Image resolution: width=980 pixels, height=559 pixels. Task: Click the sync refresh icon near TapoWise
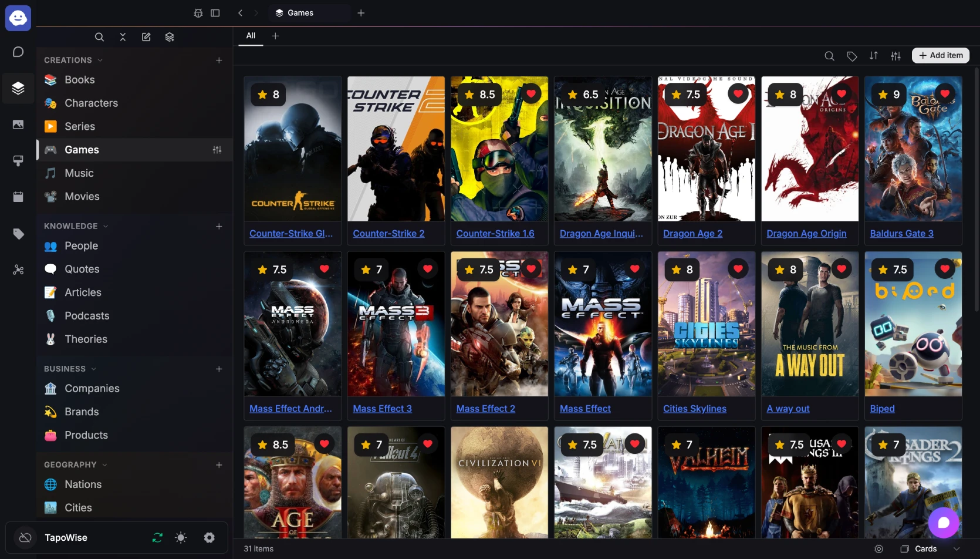coord(157,537)
